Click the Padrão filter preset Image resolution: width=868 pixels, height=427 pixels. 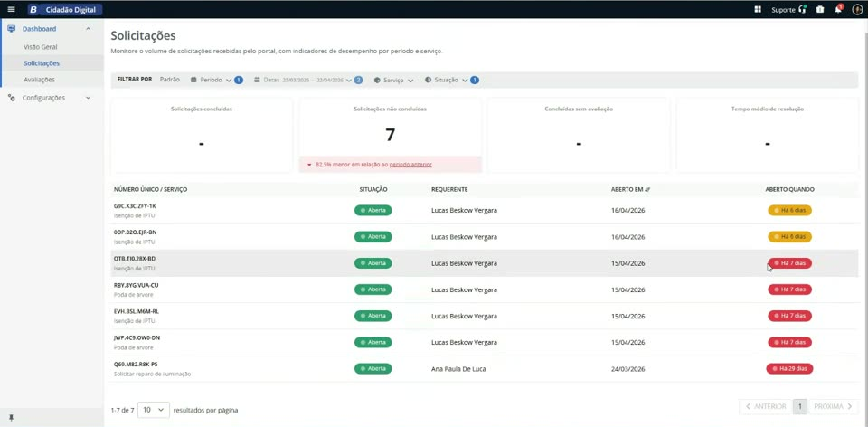point(170,80)
